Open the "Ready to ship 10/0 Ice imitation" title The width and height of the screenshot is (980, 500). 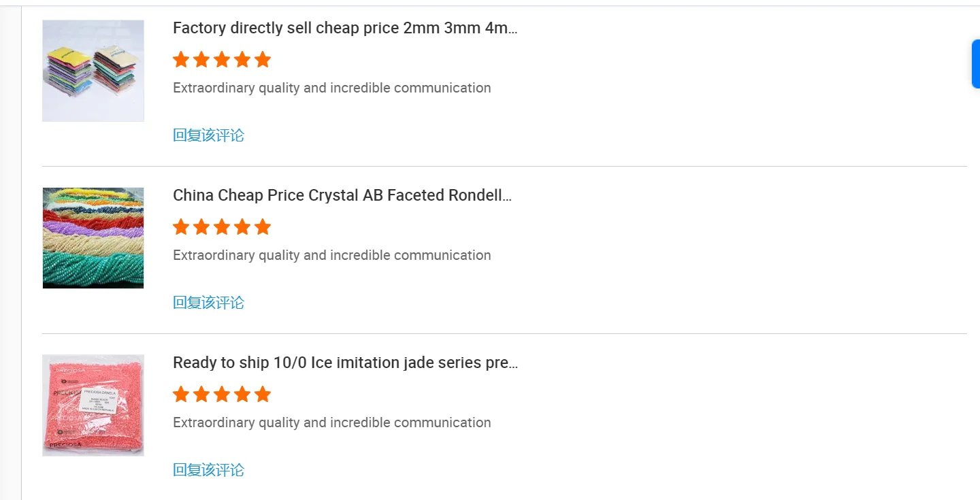click(345, 363)
